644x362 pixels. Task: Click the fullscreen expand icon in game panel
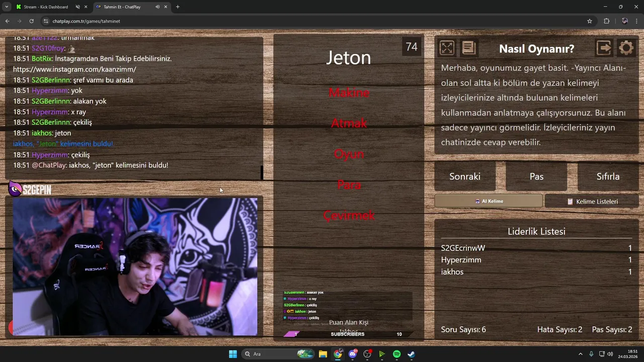point(447,48)
